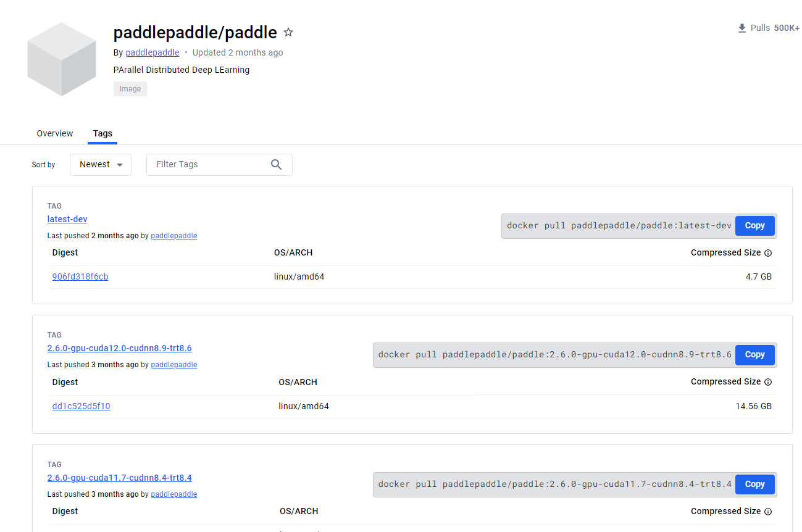This screenshot has height=532, width=802.
Task: Click the info icon beside second Compressed Size
Action: pos(767,381)
